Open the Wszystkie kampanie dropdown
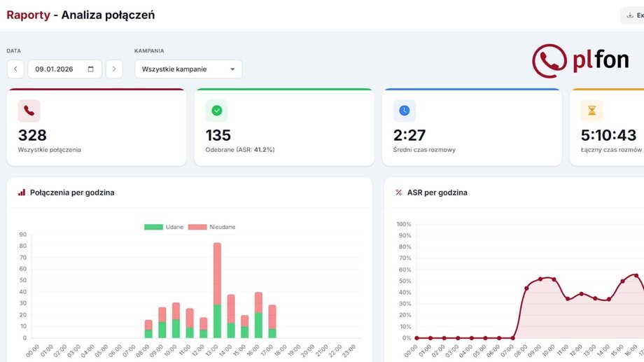The height and width of the screenshot is (362, 644). coord(188,69)
